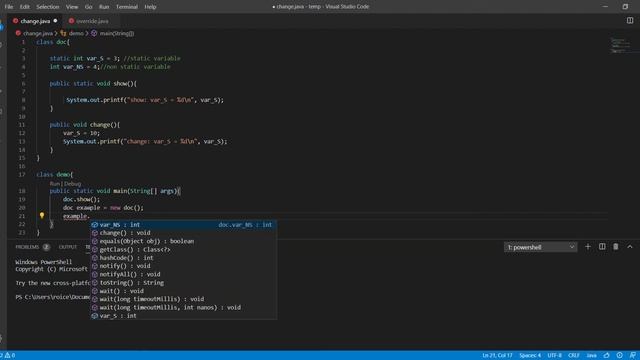640x360 pixels.
Task: Select the change() : void suggestion
Action: point(183,233)
